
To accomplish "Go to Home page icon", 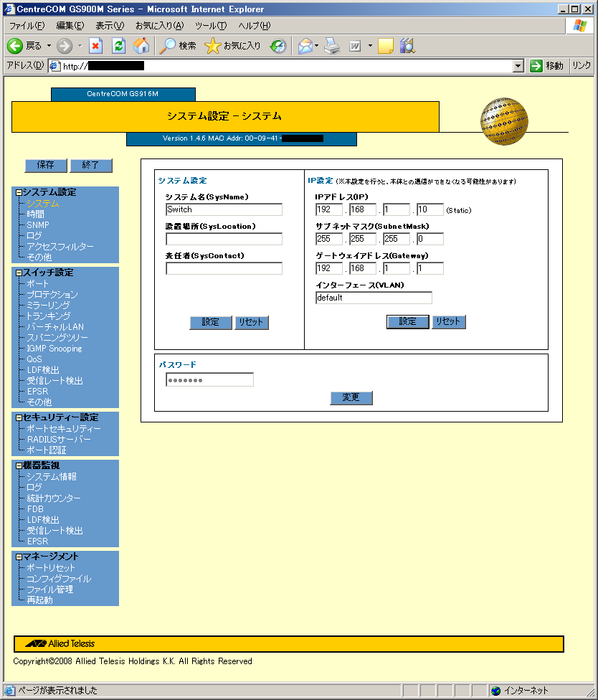I will 141,45.
